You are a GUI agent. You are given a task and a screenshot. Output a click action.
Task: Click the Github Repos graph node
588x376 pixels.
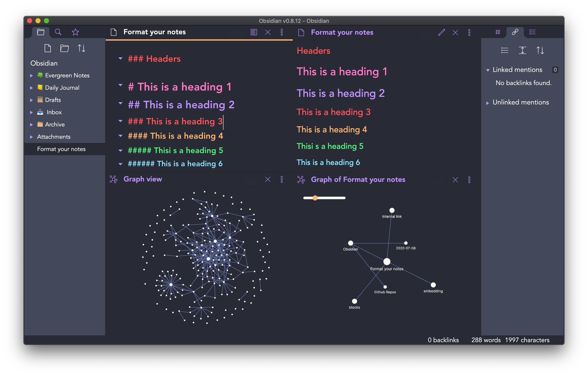coord(385,287)
